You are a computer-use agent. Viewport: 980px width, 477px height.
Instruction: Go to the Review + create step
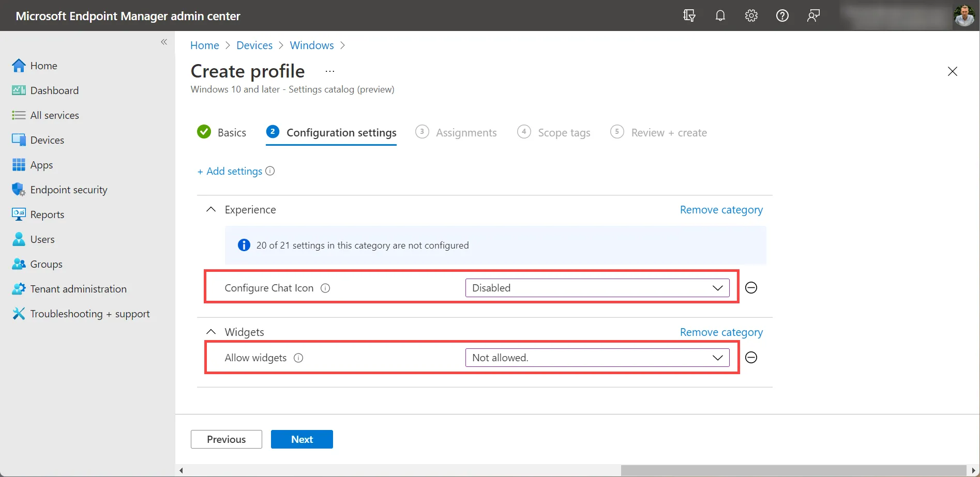point(658,132)
